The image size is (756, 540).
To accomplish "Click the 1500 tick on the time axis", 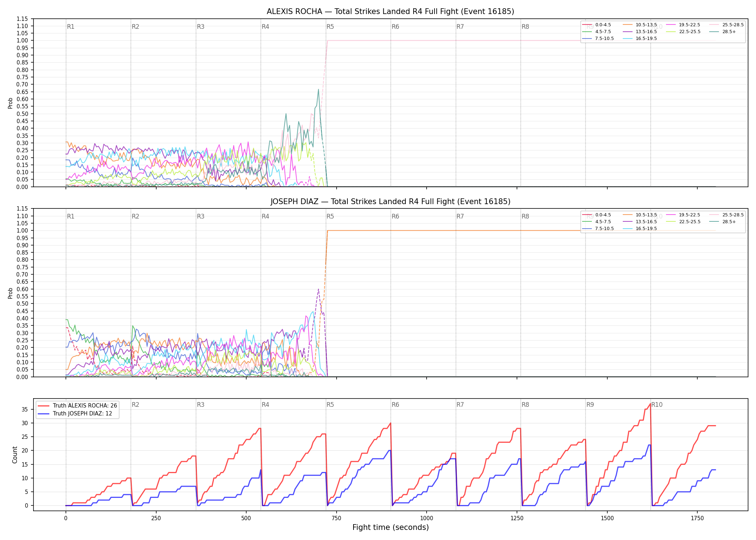I will pyautogui.click(x=607, y=518).
